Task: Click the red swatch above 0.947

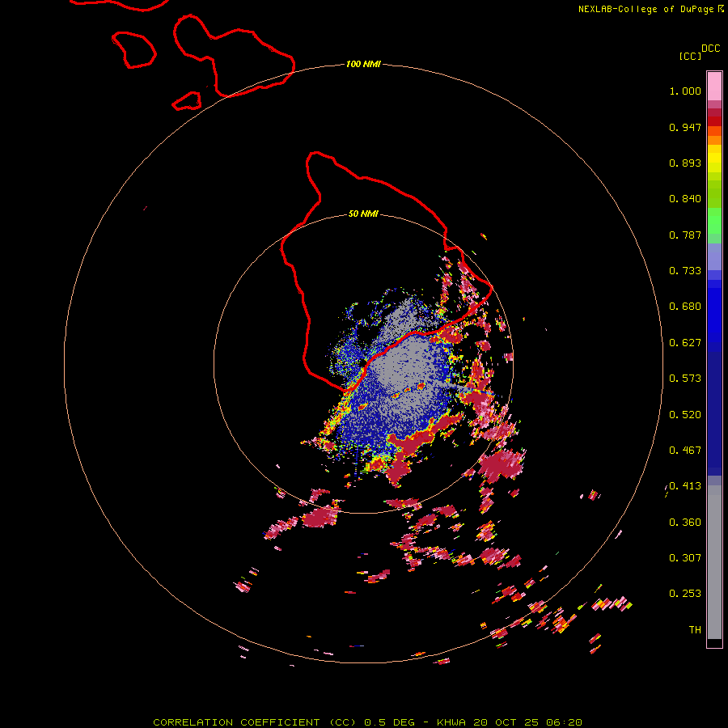Action: [714, 121]
